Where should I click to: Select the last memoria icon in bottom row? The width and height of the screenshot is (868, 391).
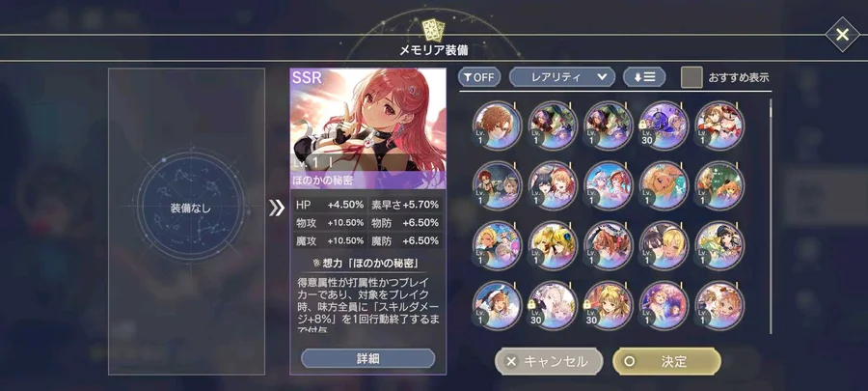719,305
